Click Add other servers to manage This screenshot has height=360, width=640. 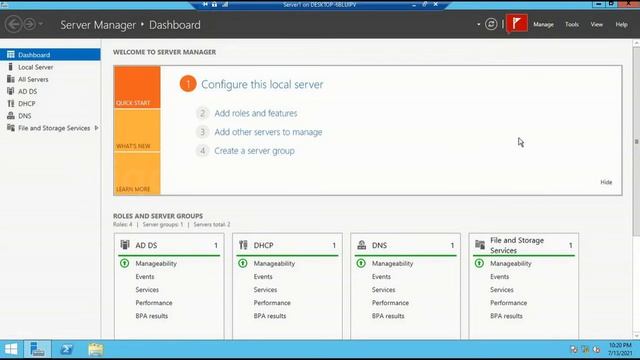(268, 132)
